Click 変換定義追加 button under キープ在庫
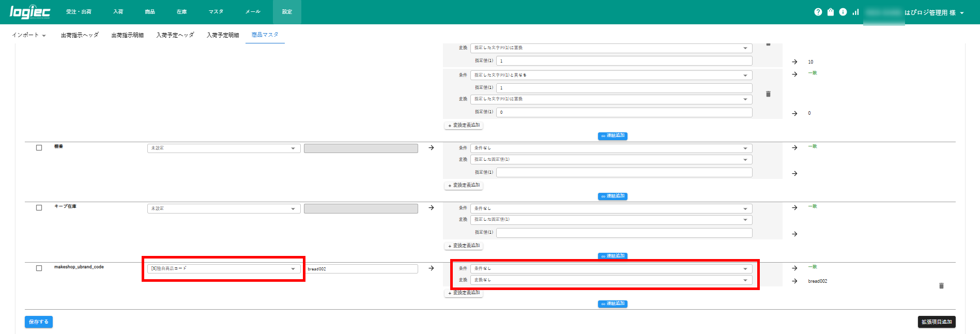 point(464,246)
